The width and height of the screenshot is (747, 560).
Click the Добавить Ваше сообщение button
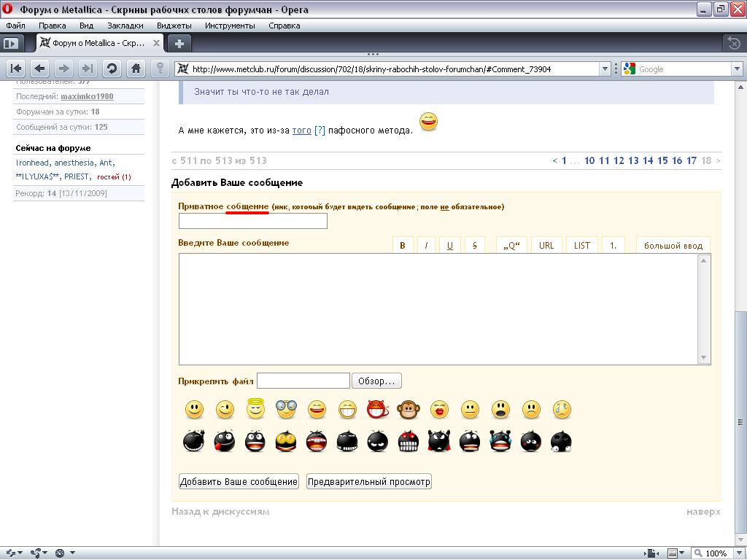tap(239, 481)
